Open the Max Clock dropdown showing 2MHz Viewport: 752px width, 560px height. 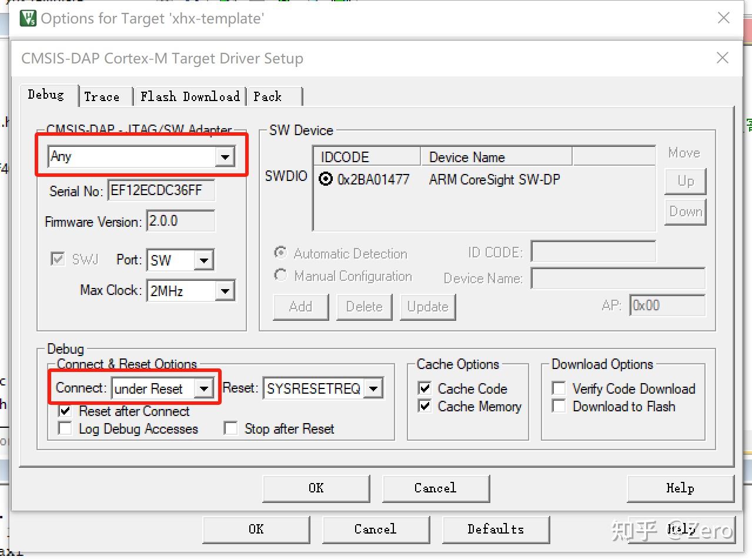coord(225,290)
